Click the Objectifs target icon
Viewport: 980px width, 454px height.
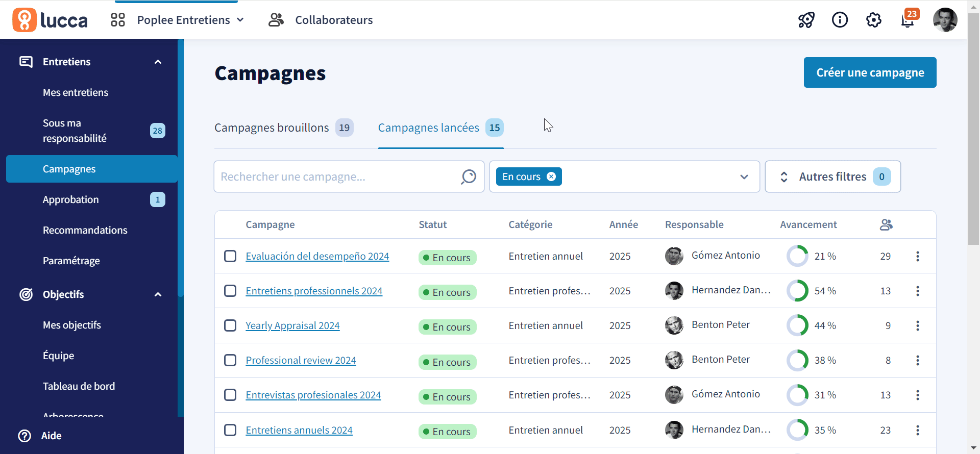pos(26,294)
